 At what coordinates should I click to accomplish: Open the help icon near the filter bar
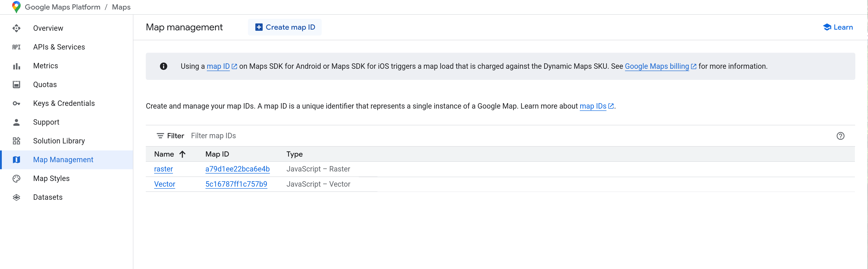pos(841,136)
